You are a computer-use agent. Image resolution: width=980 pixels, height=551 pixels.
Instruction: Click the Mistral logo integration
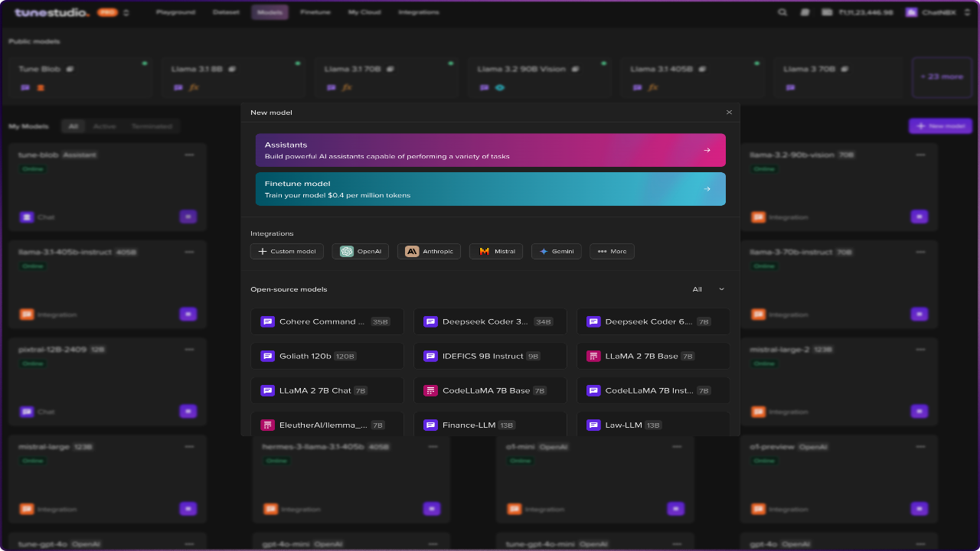coord(484,251)
